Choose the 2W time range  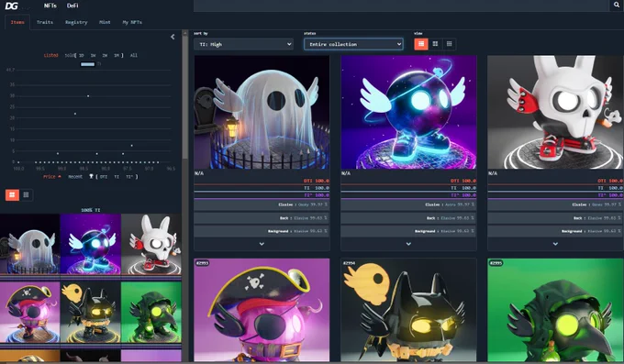click(105, 55)
